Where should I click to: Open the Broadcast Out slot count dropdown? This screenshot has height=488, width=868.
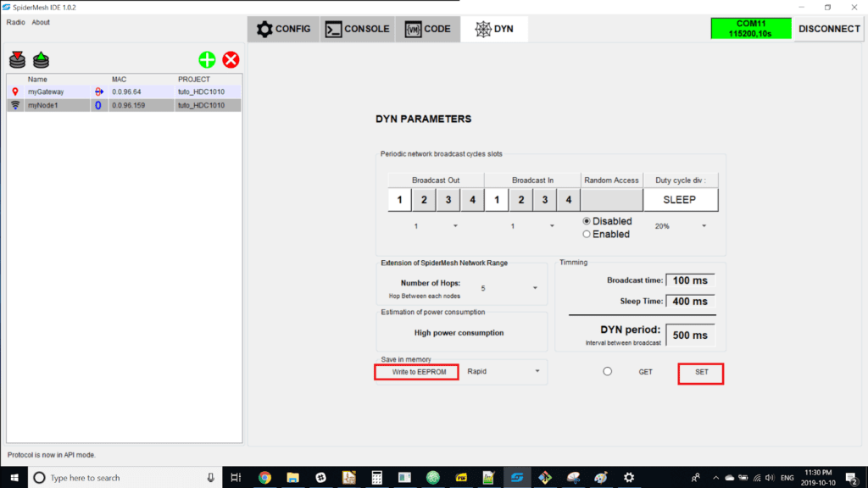click(436, 226)
